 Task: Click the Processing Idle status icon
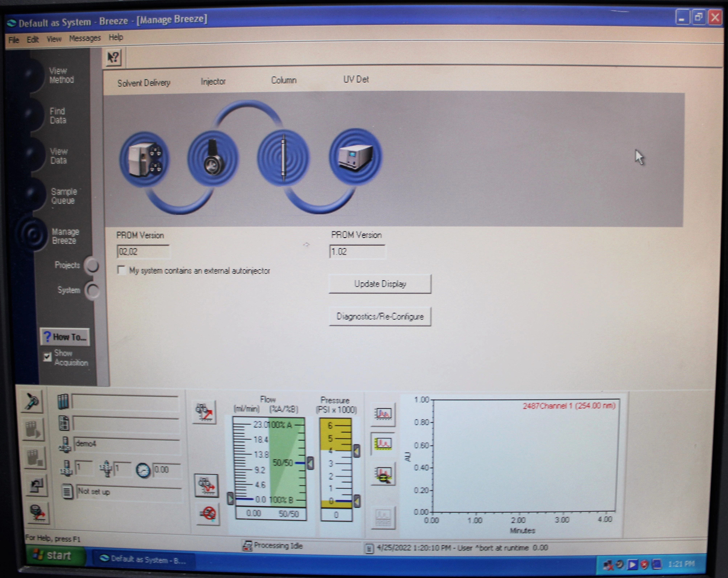tap(248, 546)
